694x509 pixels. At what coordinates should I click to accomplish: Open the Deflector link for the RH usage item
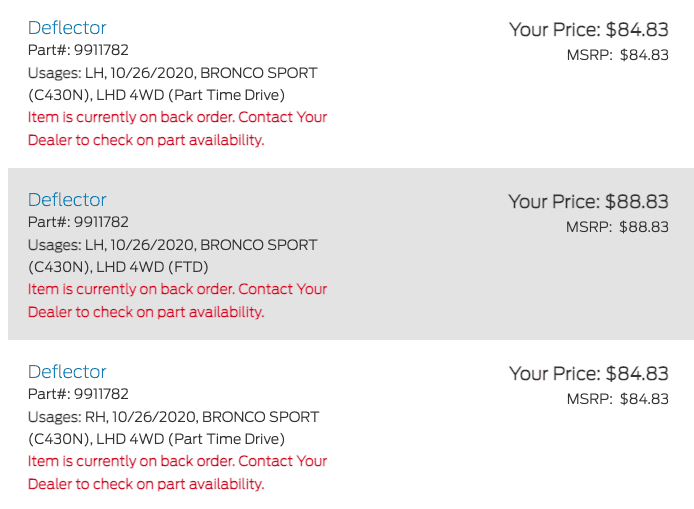pos(67,372)
